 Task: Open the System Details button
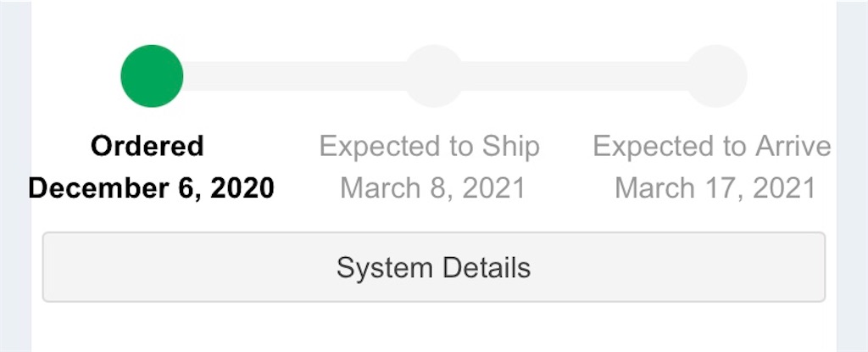(433, 267)
